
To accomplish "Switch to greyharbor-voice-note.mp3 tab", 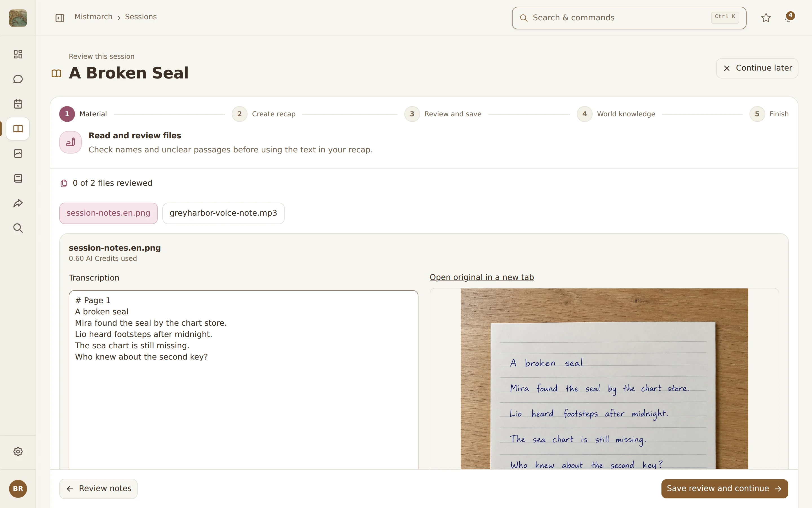I will [224, 213].
